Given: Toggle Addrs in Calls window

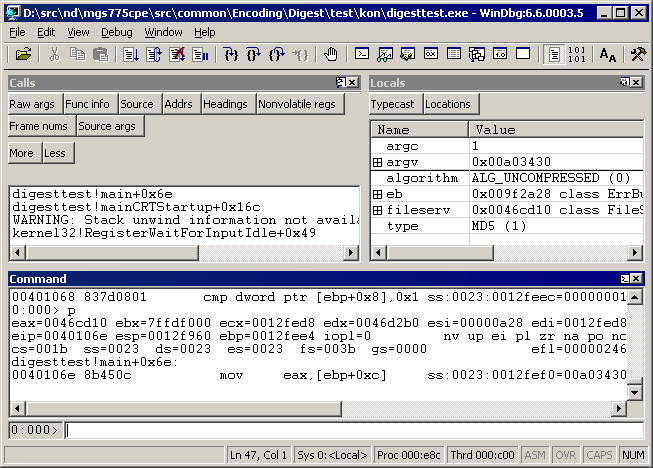Looking at the screenshot, I should pyautogui.click(x=182, y=104).
